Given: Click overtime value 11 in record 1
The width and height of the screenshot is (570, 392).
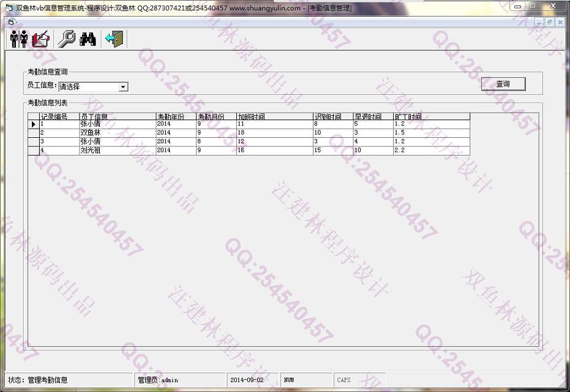Looking at the screenshot, I should click(275, 124).
